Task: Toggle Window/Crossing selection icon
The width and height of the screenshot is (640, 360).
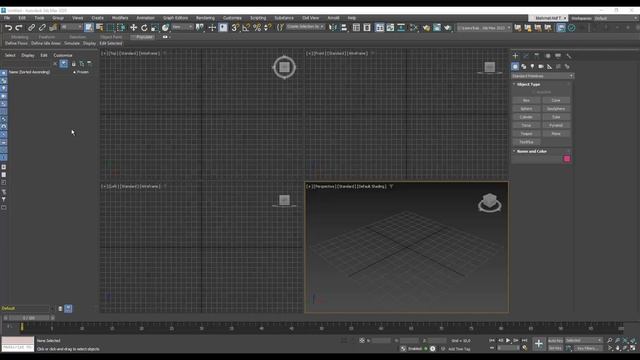Action: (121, 28)
